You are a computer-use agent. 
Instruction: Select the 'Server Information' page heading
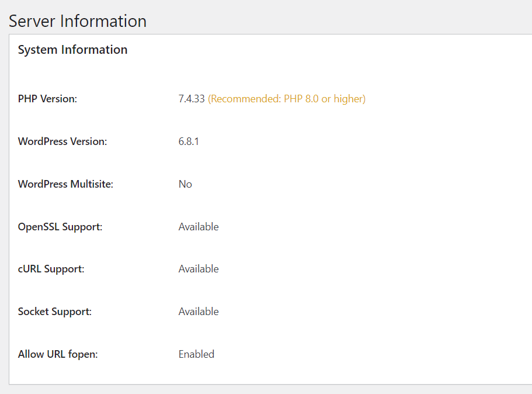pyautogui.click(x=78, y=21)
